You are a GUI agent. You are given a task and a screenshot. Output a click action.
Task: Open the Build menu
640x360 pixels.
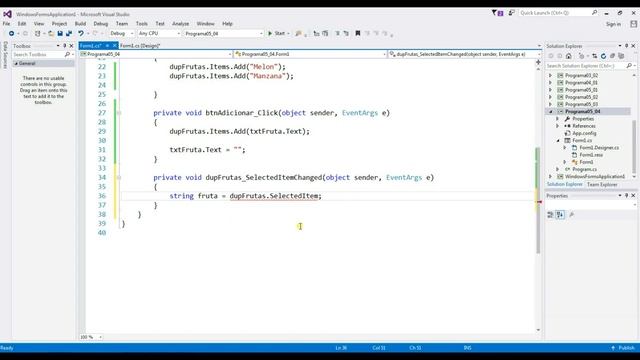80,24
